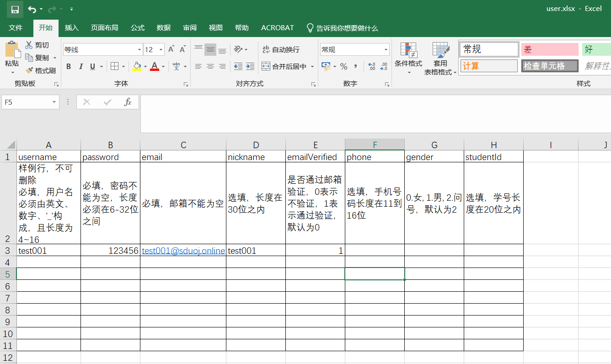Apply comma style number format

[356, 66]
